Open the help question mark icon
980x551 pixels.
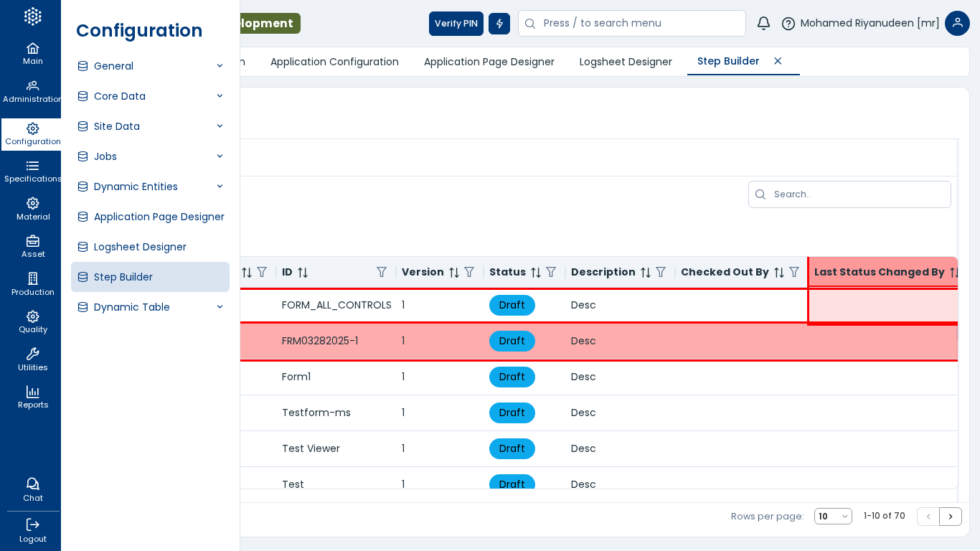click(788, 23)
